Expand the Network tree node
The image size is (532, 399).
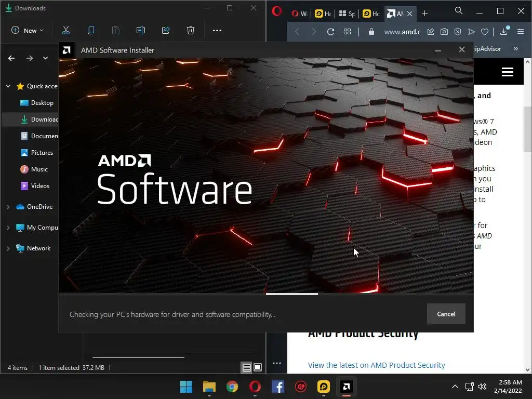[8, 248]
